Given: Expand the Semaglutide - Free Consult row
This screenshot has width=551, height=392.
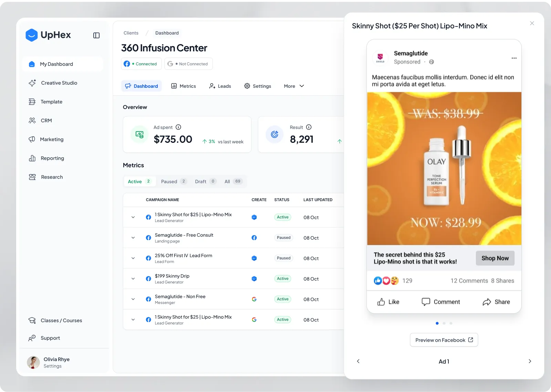Looking at the screenshot, I should click(133, 237).
